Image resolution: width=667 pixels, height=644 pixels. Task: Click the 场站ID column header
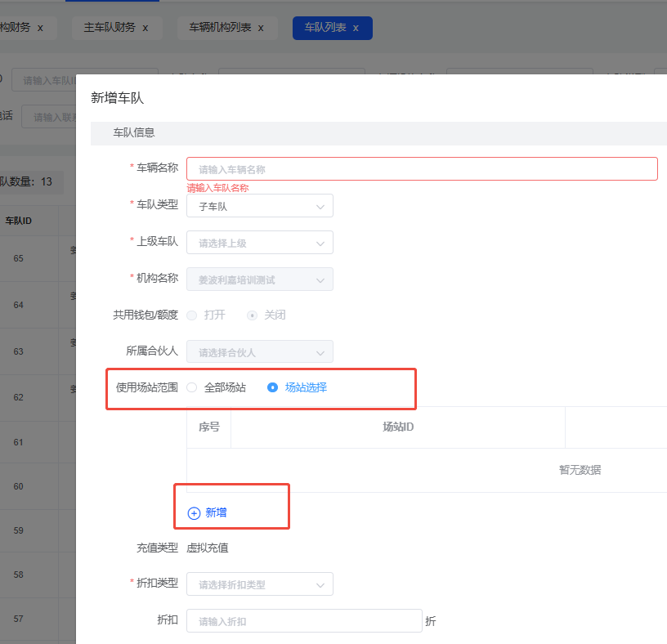click(398, 427)
